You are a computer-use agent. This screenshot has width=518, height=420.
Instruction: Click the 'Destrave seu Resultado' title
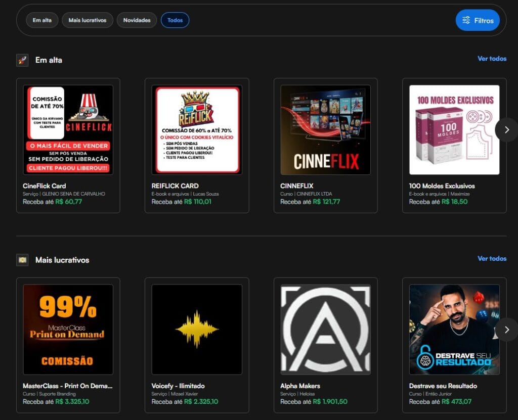tap(443, 386)
